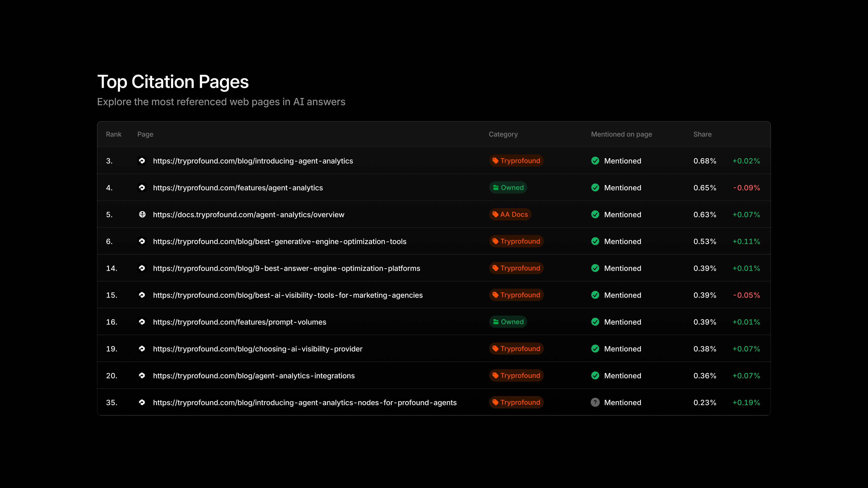Image resolution: width=868 pixels, height=488 pixels.
Task: Open the agent-analytics-integrations blog link
Action: (254, 376)
